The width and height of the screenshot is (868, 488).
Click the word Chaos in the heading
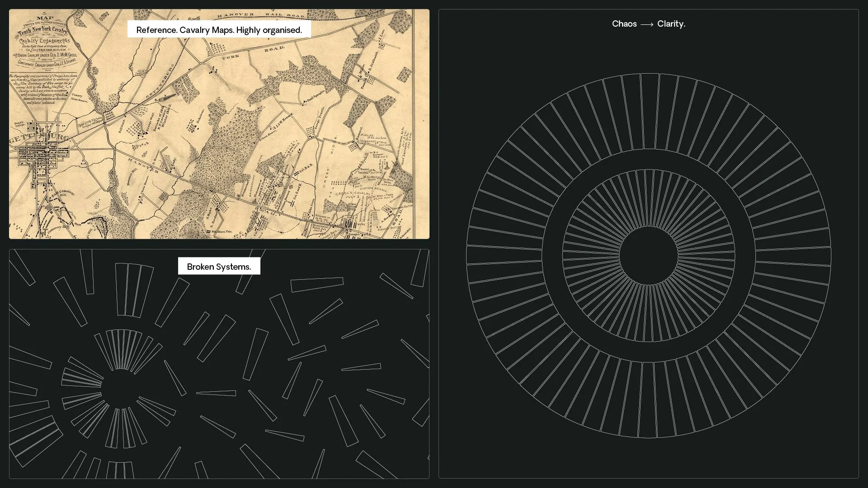pos(624,24)
